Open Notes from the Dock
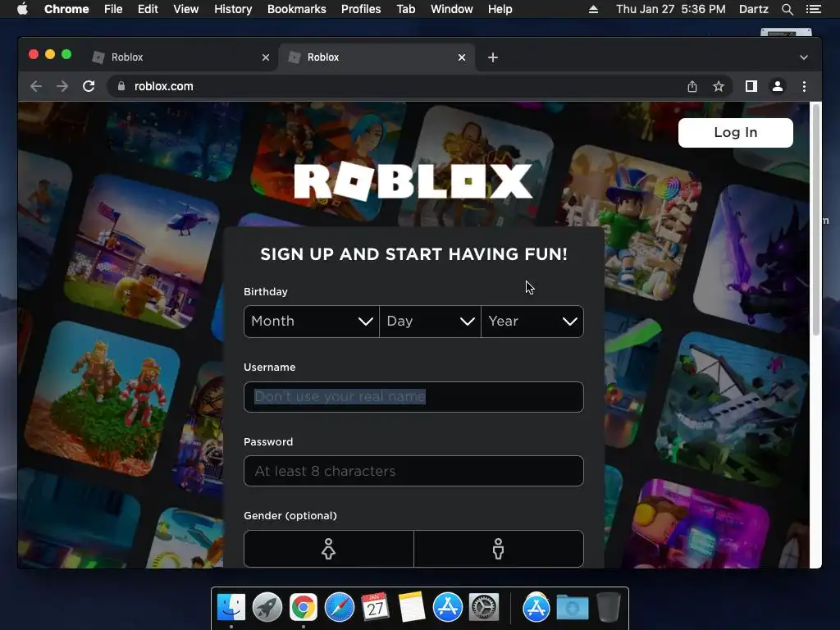 pos(412,608)
